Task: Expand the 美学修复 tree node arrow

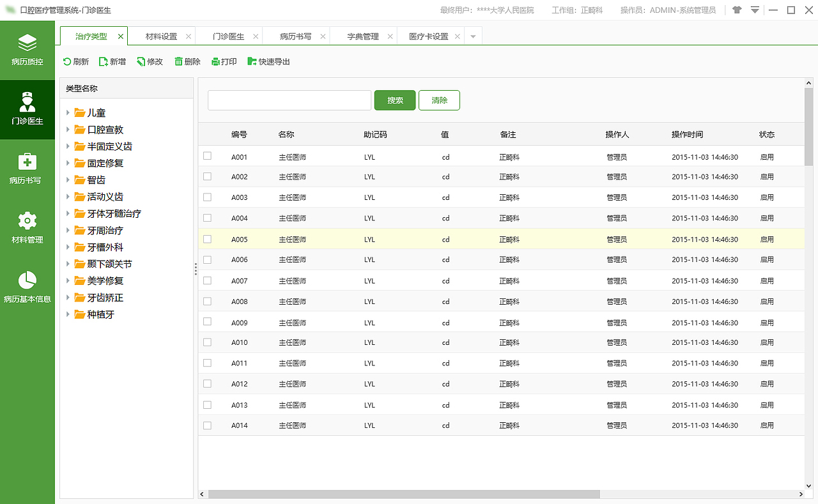Action: pos(68,281)
